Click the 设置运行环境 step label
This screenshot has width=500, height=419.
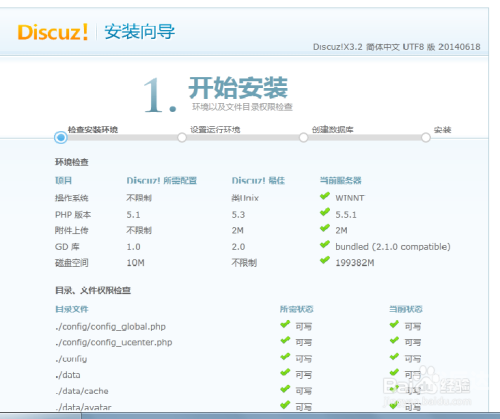(x=215, y=130)
